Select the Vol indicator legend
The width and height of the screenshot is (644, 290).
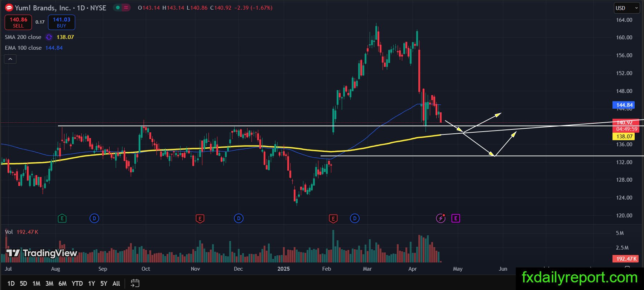[x=9, y=232]
